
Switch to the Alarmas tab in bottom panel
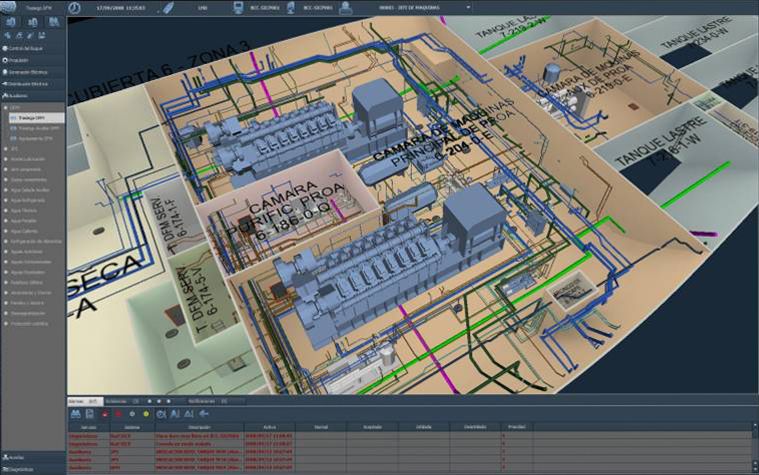(x=81, y=399)
